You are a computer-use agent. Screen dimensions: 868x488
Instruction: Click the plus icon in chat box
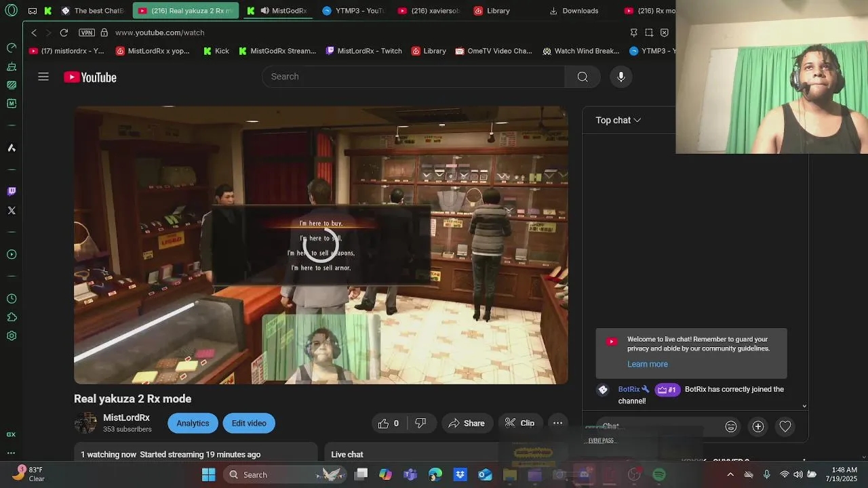coord(757,426)
